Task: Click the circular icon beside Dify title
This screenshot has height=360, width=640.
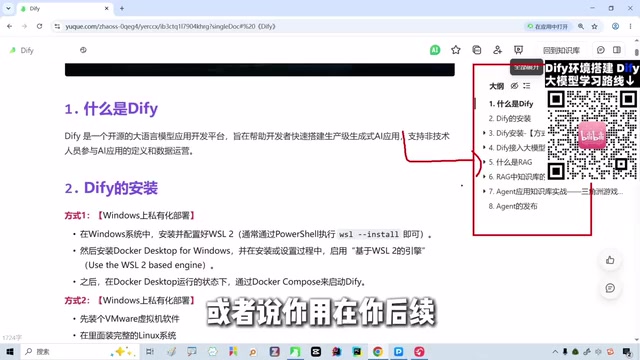Action: (x=83, y=50)
